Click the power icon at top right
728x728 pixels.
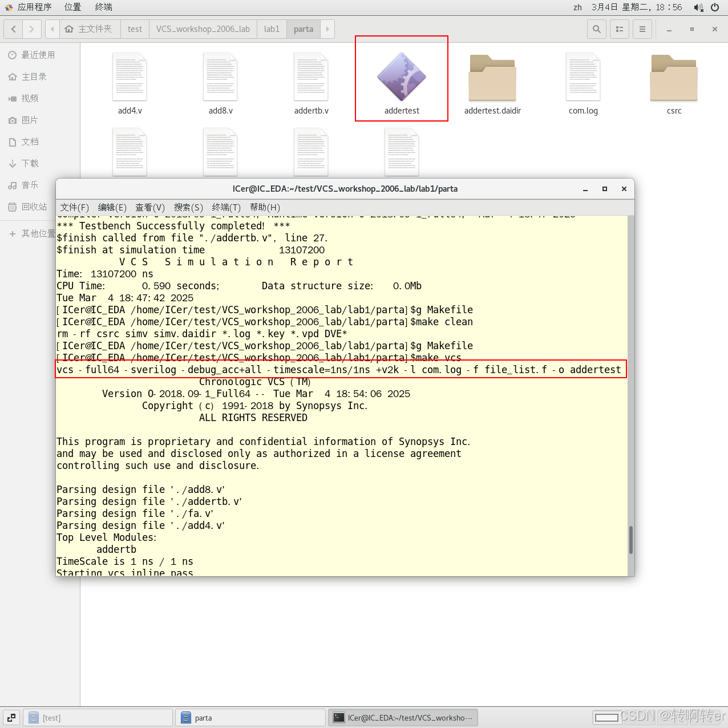pos(715,7)
